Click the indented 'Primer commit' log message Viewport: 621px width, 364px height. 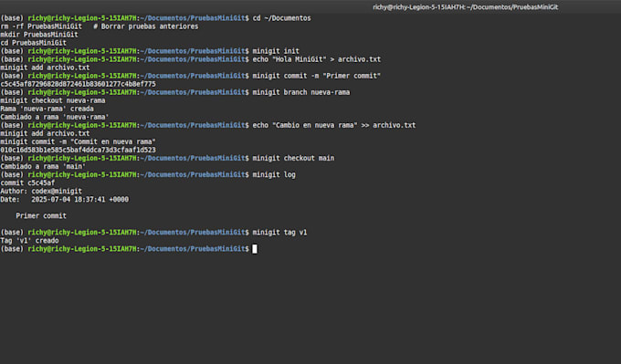pyautogui.click(x=41, y=216)
